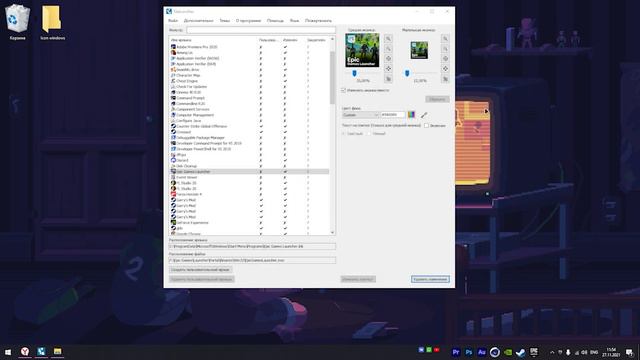Click the Сбросить reset button
Image resolution: width=640 pixels, height=360 pixels.
(x=437, y=99)
